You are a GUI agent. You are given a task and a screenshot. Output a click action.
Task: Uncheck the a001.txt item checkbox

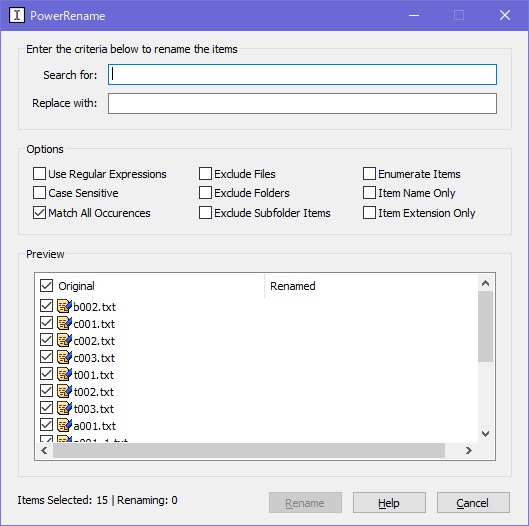pyautogui.click(x=46, y=424)
